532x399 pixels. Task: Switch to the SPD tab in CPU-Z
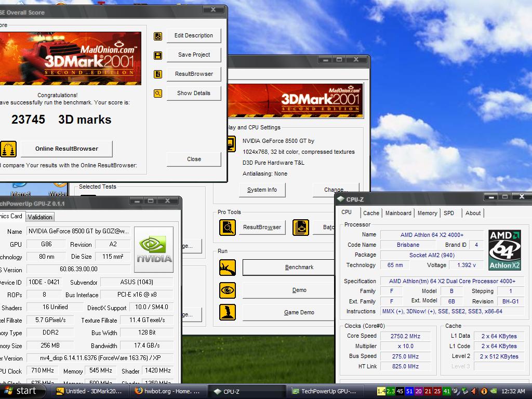point(449,213)
